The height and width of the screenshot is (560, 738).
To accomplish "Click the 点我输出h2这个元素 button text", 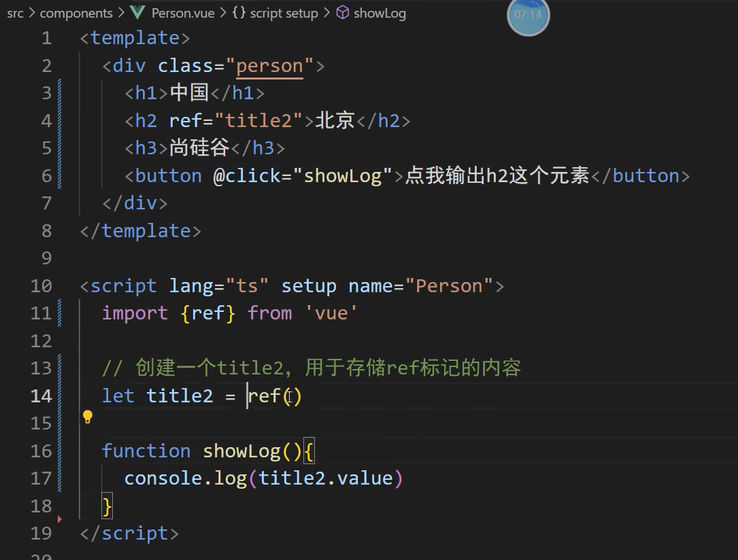I will coord(497,175).
